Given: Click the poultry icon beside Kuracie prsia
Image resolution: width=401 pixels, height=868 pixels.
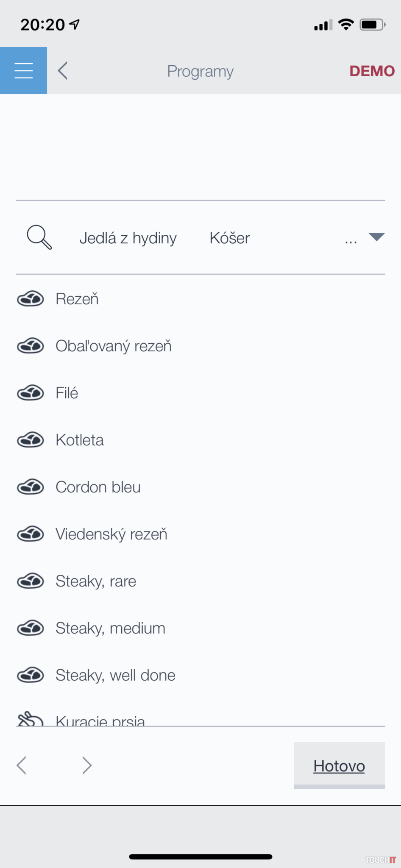Looking at the screenshot, I should (x=31, y=719).
